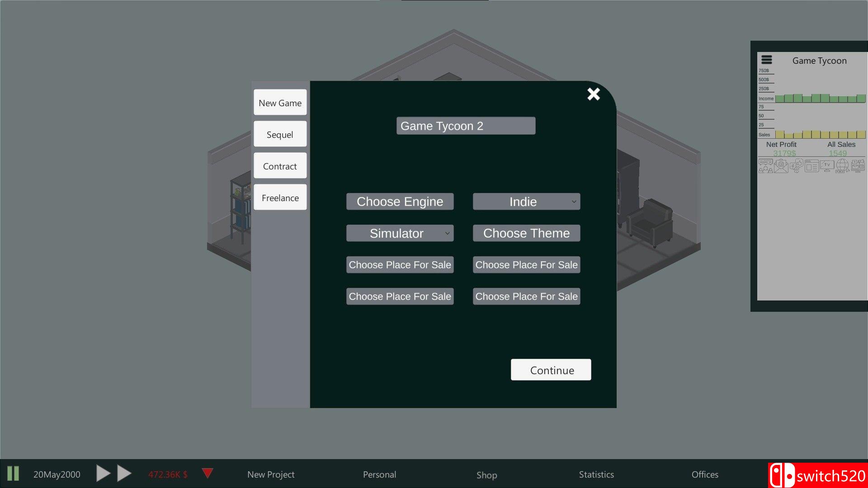Select second Choose Place For Sale slot

[526, 264]
